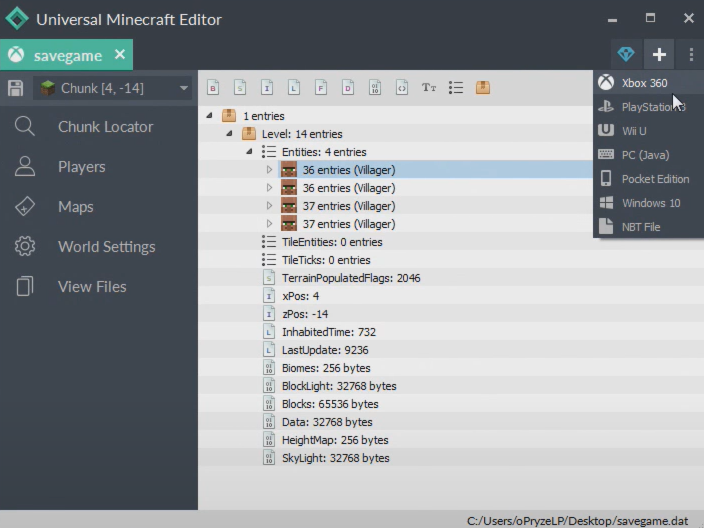The image size is (704, 528).
Task: Open the three-dot overflow menu
Action: [691, 54]
